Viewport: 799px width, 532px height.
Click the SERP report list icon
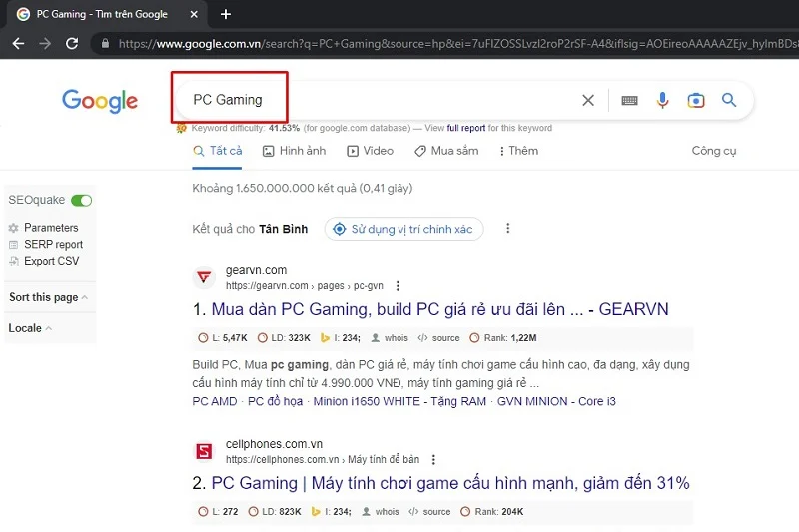click(x=14, y=245)
